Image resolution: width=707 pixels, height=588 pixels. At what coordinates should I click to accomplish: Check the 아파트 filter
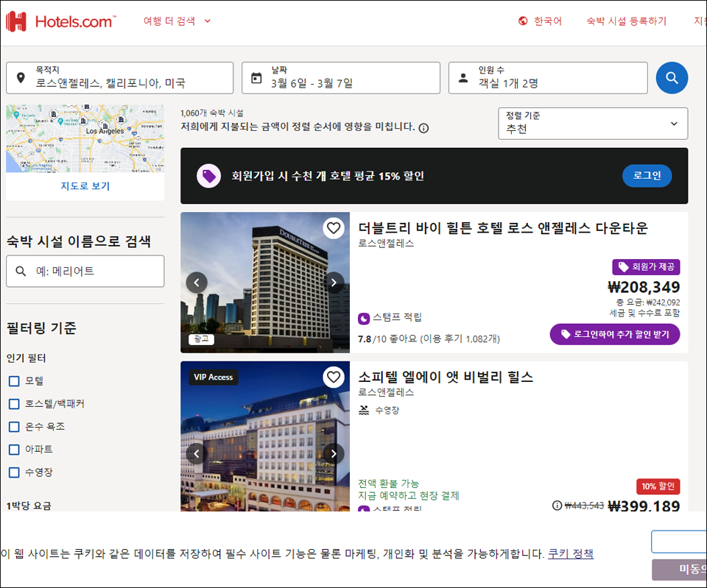click(14, 450)
